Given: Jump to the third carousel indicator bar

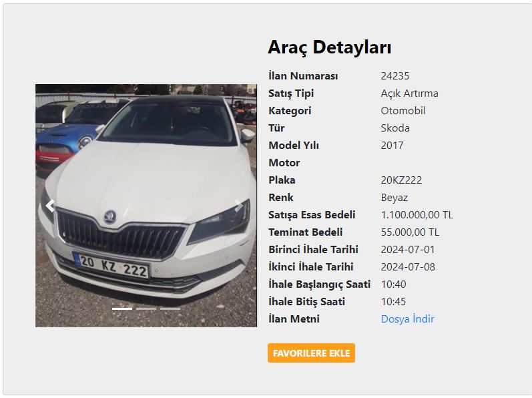Looking at the screenshot, I should coord(170,309).
